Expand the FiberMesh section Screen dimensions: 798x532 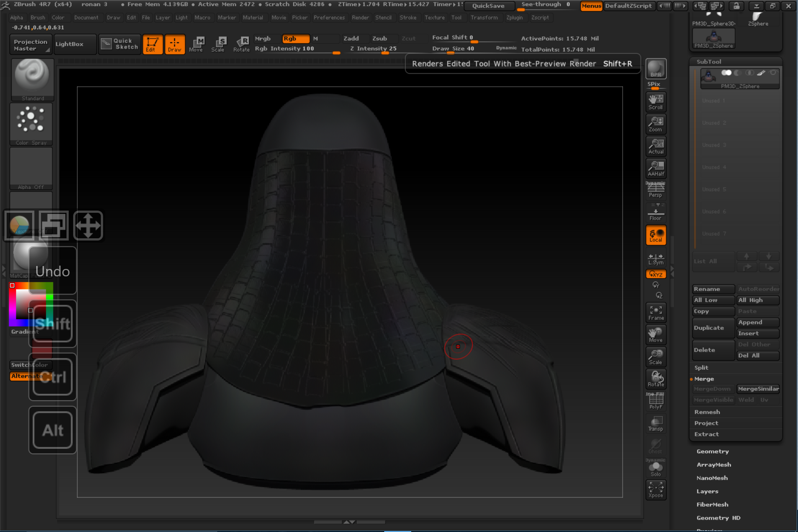pos(713,505)
